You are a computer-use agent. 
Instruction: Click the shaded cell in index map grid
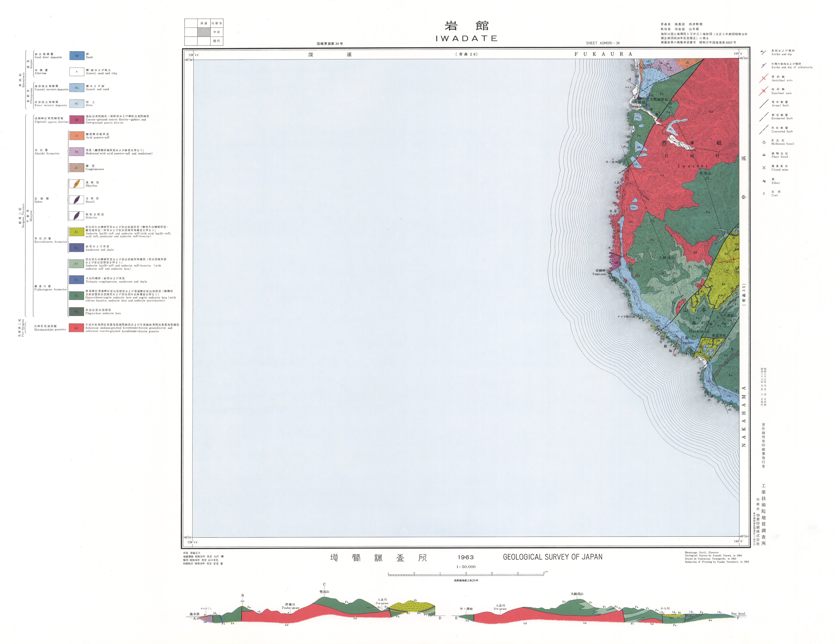pyautogui.click(x=204, y=32)
